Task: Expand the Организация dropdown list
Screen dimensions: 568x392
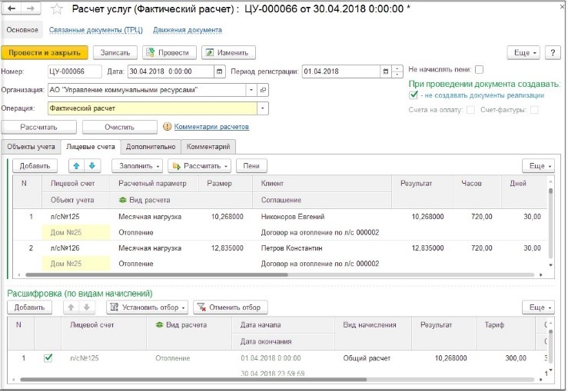Action: pos(251,90)
